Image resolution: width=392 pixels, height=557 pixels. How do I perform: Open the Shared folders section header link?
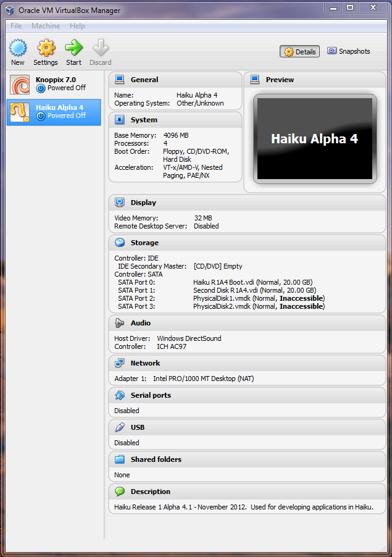(156, 459)
